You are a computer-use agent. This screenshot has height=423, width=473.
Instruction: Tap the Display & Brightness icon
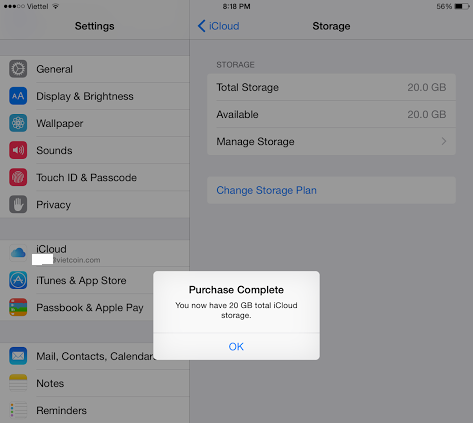pyautogui.click(x=18, y=96)
